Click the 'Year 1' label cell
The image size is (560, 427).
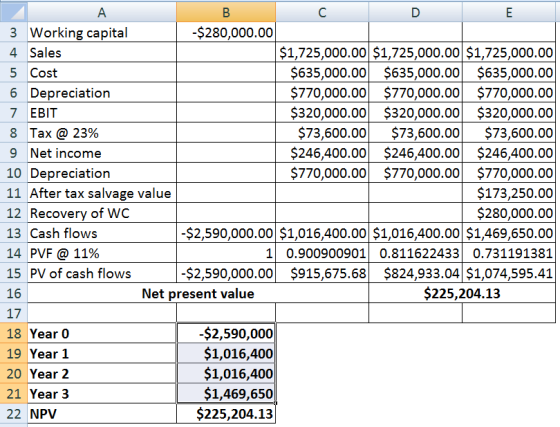[x=102, y=353]
